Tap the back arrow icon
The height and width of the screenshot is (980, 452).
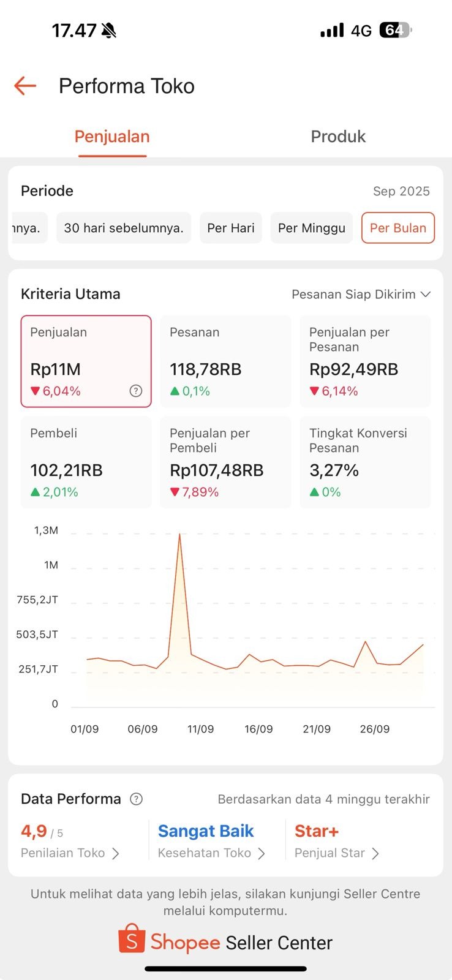pos(25,86)
